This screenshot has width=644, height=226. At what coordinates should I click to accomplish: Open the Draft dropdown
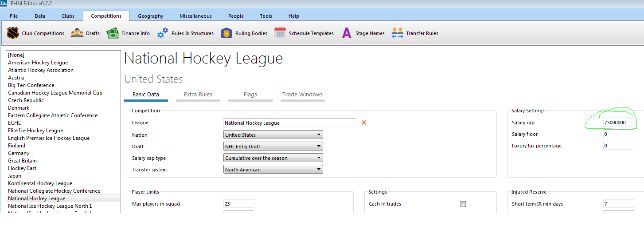(273, 147)
